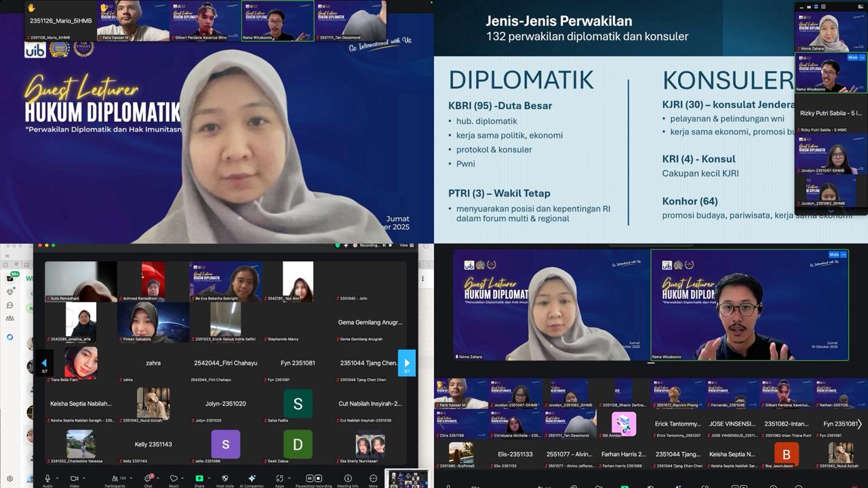
Task: Open the Chat panel in toolbar
Action: point(148,479)
